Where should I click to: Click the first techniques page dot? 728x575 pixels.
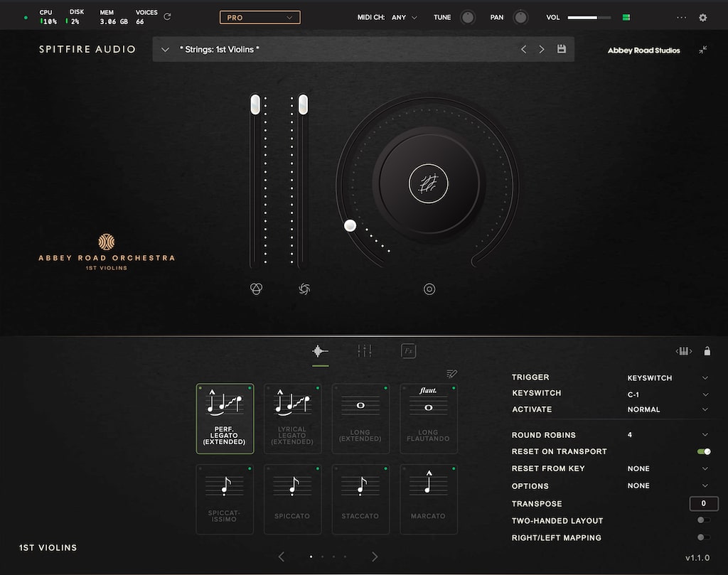[311, 557]
